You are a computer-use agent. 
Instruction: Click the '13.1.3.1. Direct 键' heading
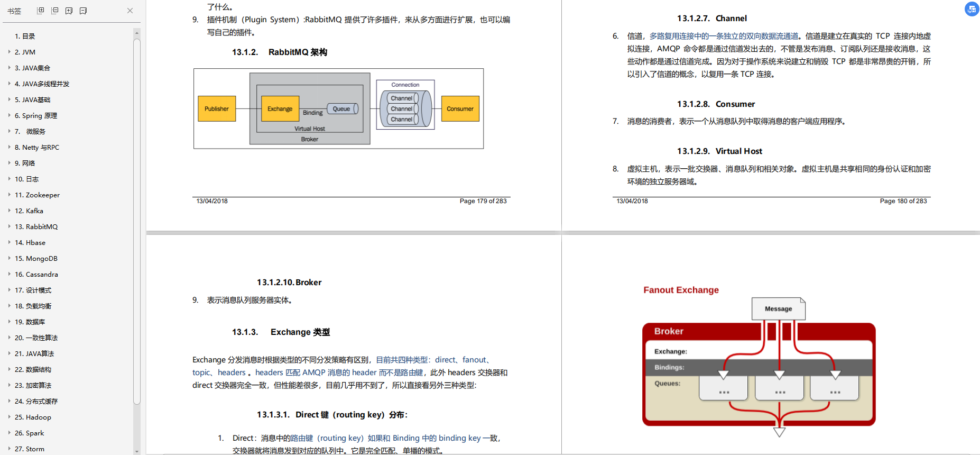click(x=332, y=414)
